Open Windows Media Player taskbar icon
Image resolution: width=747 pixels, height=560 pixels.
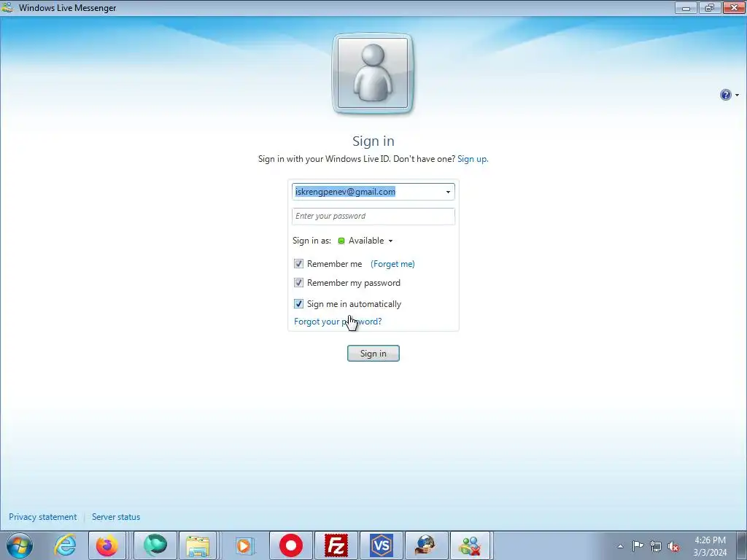245,545
